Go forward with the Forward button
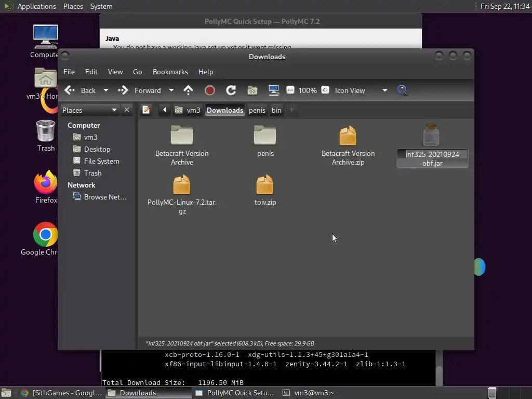The width and height of the screenshot is (532, 399). click(x=139, y=90)
